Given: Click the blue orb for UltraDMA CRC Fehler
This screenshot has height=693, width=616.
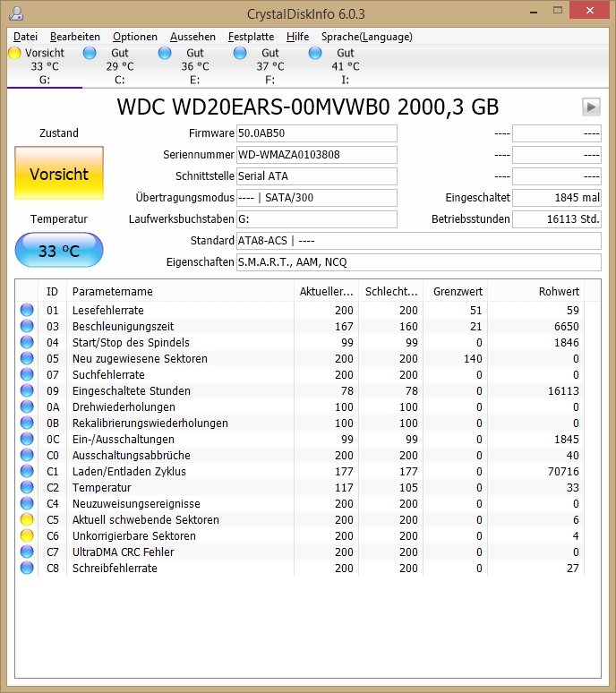Looking at the screenshot, I should (27, 552).
